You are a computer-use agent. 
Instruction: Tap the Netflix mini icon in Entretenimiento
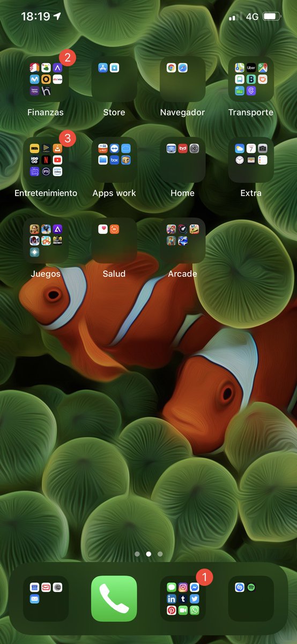pyautogui.click(x=46, y=160)
